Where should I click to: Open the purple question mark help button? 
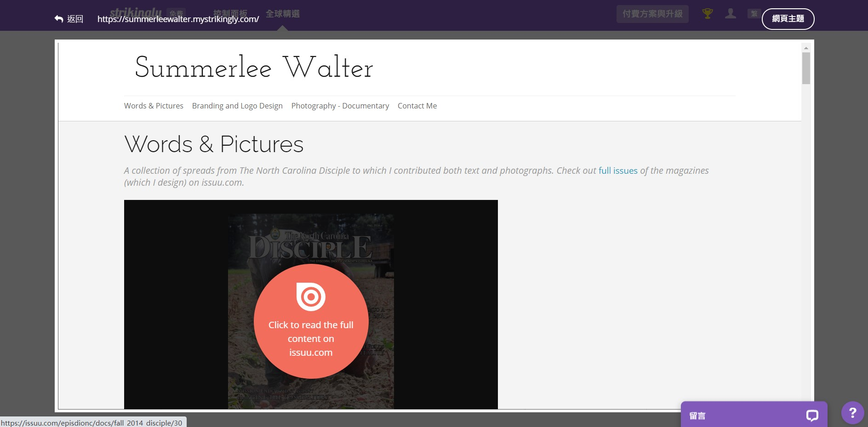(x=852, y=413)
